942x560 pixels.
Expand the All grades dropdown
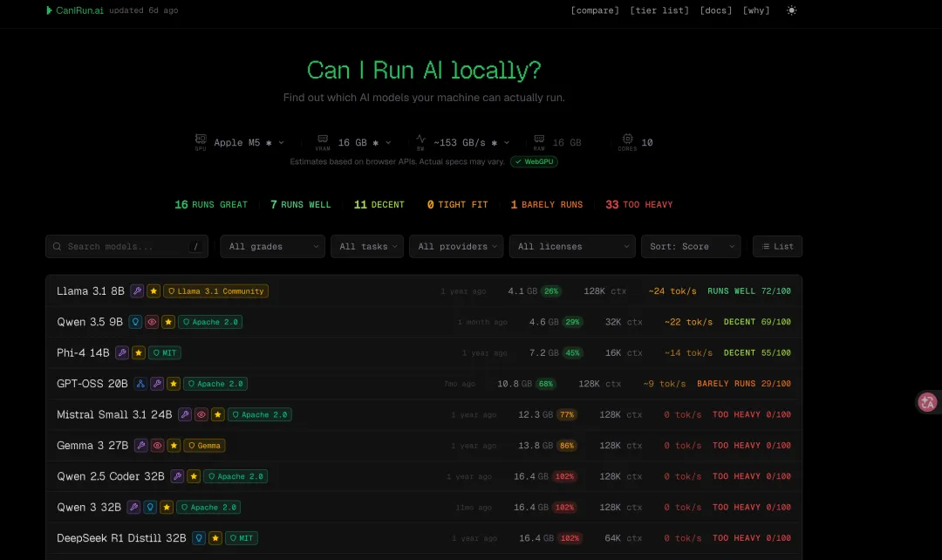point(273,246)
